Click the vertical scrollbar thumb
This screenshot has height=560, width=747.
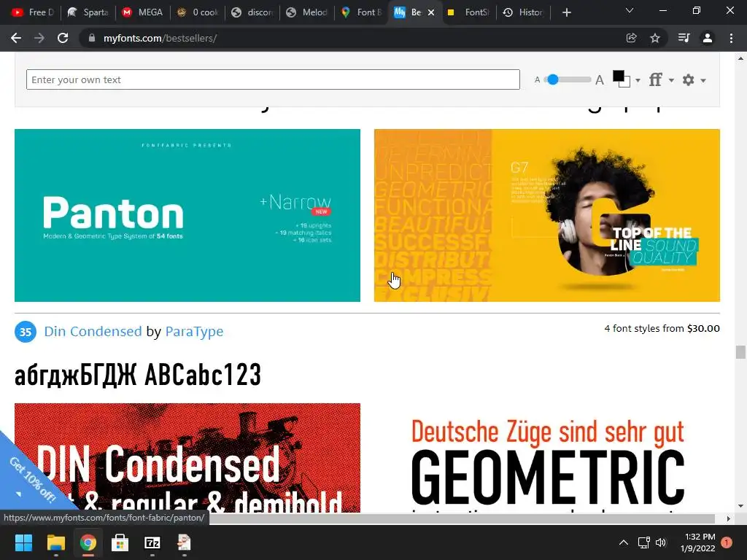(740, 352)
